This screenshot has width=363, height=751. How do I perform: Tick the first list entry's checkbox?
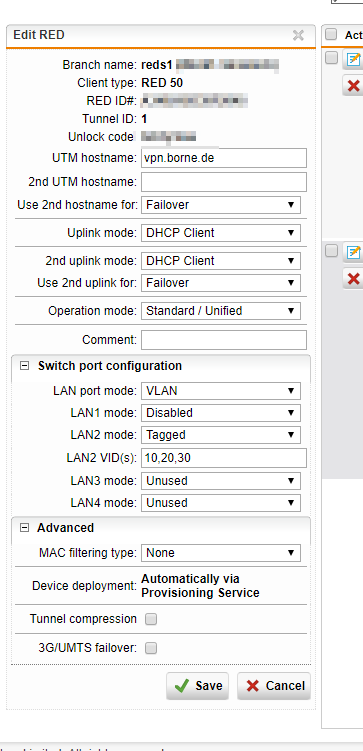[x=331, y=57]
